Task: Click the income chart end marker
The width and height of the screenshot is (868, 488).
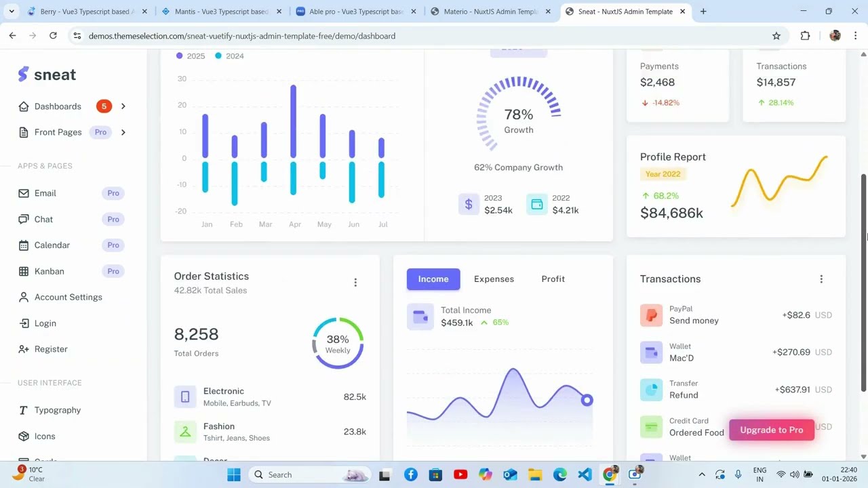Action: [x=587, y=400]
